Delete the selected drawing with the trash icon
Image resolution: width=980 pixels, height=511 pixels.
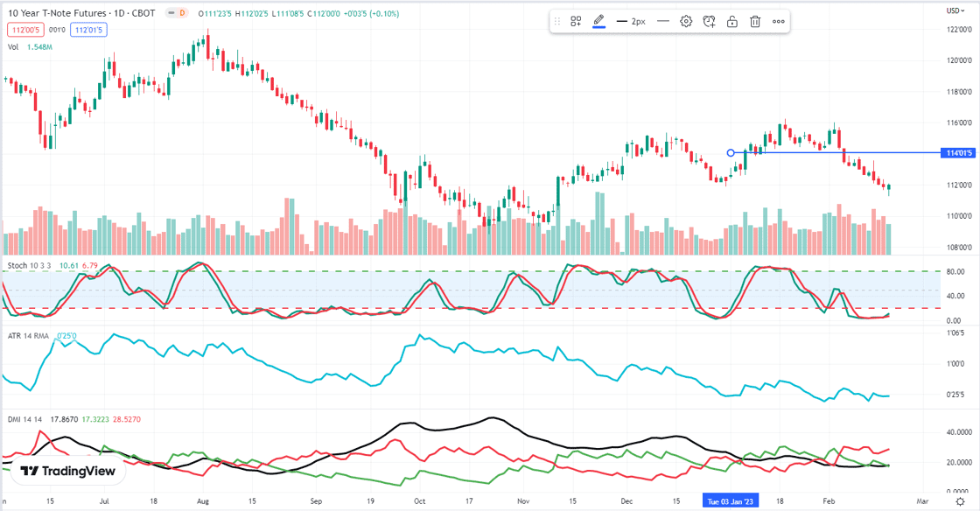pos(755,21)
